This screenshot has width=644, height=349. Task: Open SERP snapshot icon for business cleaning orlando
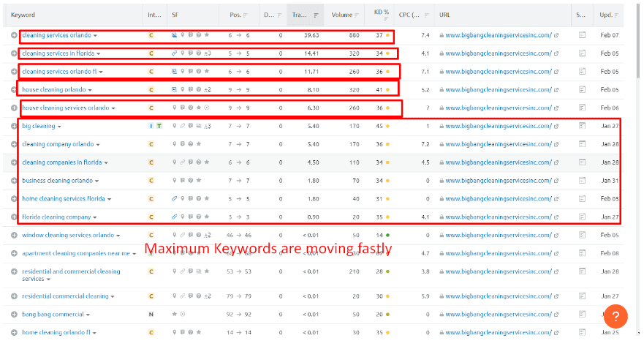(x=582, y=181)
